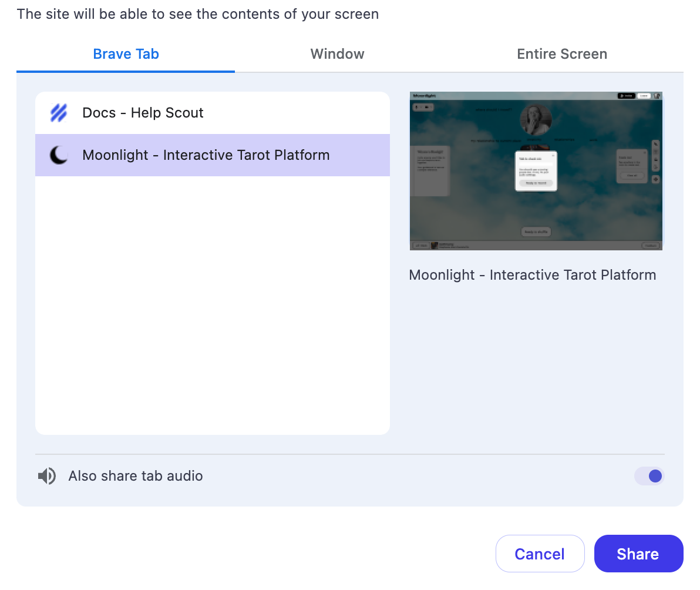Viewport: 700px width, 590px height.
Task: Disable Also share tab audio toggle
Action: click(649, 476)
